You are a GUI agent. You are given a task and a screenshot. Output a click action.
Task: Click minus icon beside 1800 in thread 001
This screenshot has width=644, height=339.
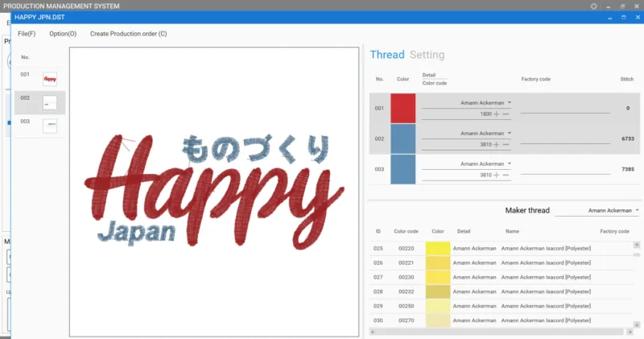tap(506, 114)
